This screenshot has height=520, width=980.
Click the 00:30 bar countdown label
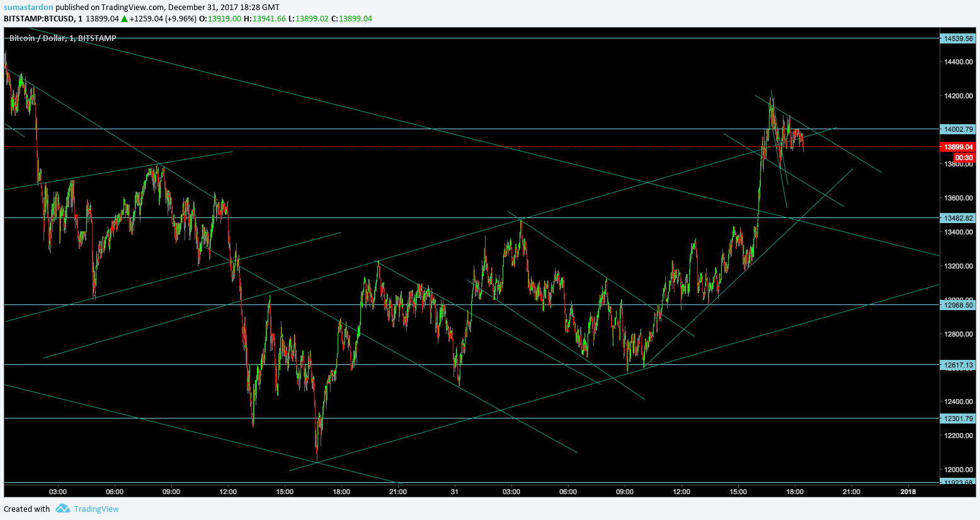point(964,158)
